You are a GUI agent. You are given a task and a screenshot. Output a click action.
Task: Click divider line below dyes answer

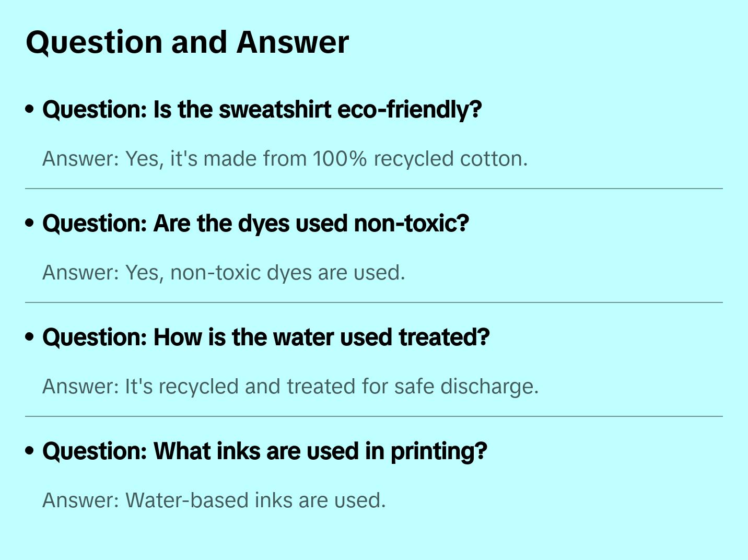[x=373, y=302]
